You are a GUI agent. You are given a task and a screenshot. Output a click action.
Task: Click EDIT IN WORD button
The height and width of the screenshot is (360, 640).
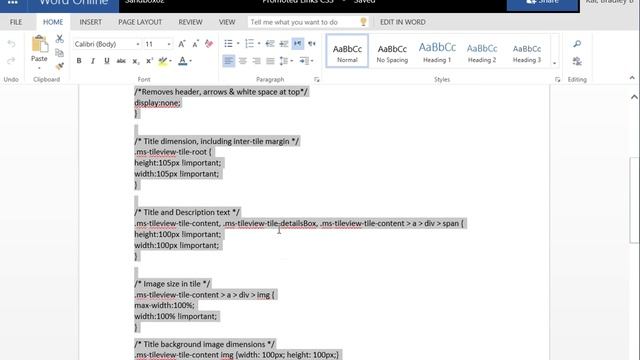402,22
